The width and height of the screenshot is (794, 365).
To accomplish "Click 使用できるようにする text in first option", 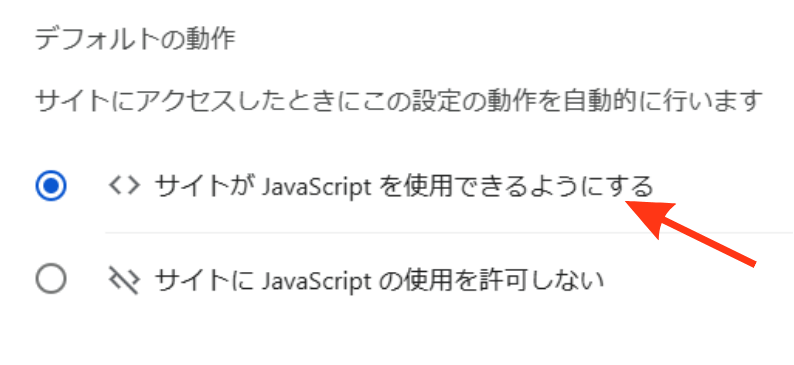I will [528, 186].
